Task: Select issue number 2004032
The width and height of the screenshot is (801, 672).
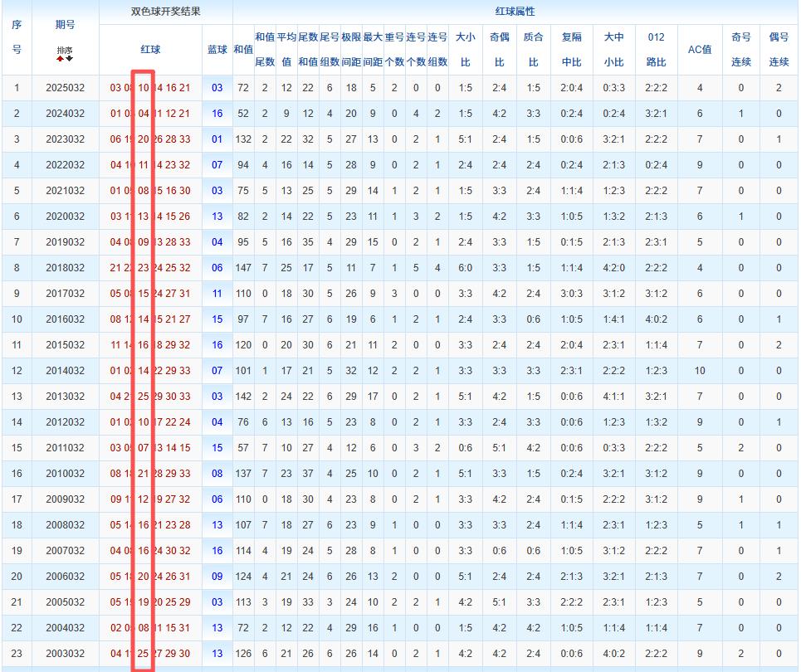Action: 66,627
